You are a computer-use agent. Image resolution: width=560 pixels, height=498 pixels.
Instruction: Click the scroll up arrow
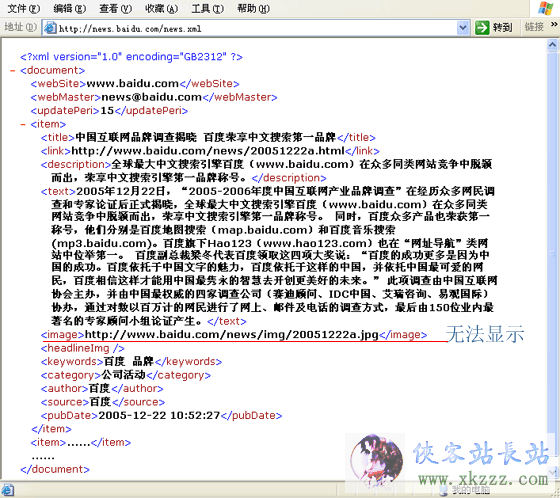pyautogui.click(x=552, y=45)
